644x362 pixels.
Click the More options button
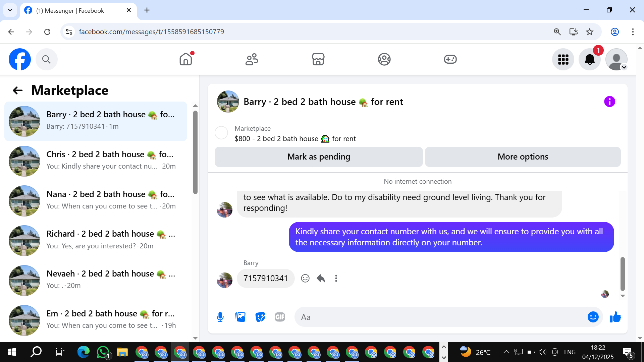(x=523, y=157)
